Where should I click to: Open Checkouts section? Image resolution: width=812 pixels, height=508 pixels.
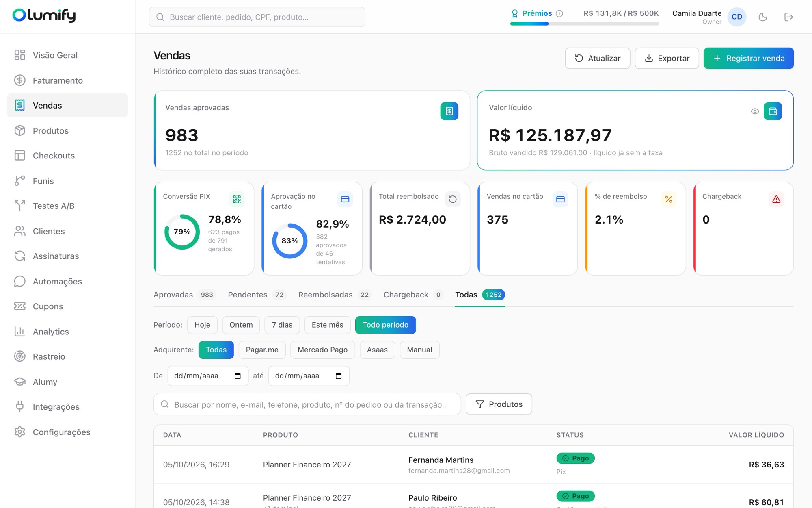[x=67, y=156]
